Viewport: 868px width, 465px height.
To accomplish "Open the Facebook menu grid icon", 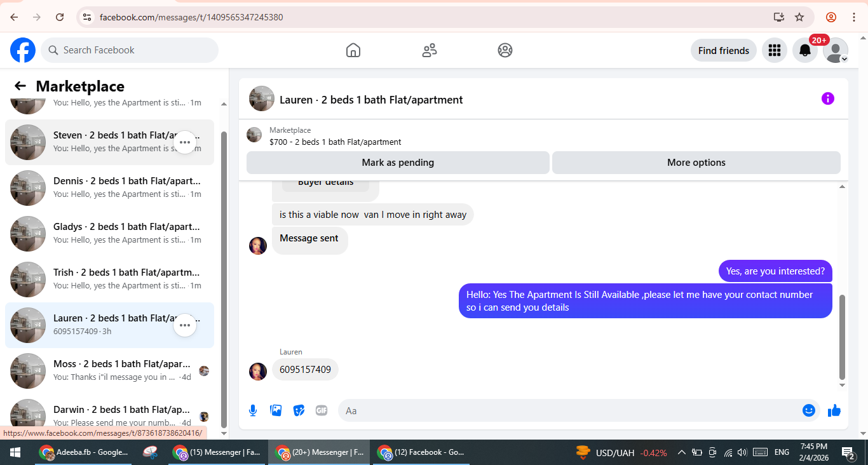I will [x=774, y=50].
